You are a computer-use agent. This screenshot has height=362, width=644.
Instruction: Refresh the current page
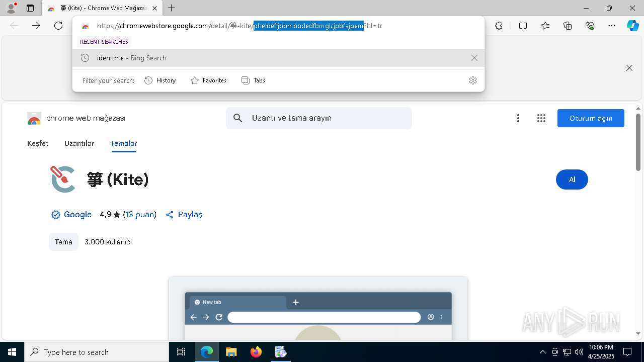(58, 26)
